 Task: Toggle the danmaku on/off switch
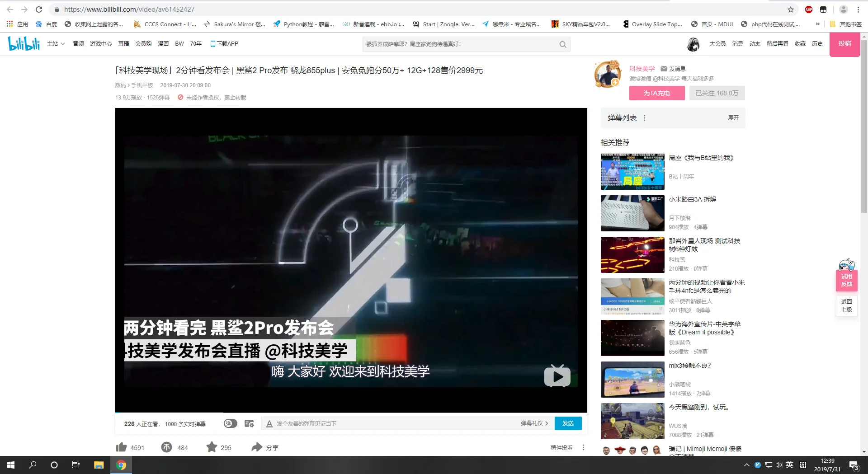click(231, 423)
